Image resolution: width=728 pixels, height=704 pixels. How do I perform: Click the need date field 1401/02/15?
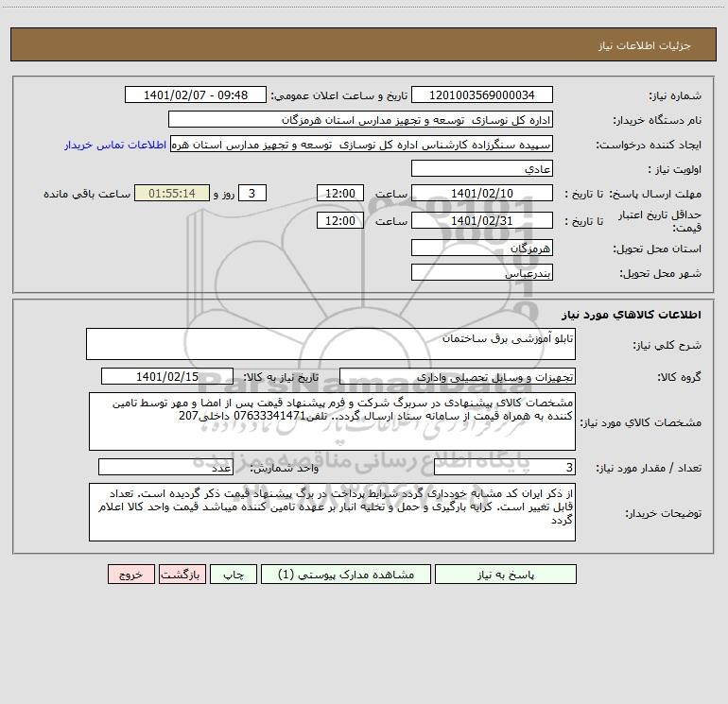pos(167,376)
